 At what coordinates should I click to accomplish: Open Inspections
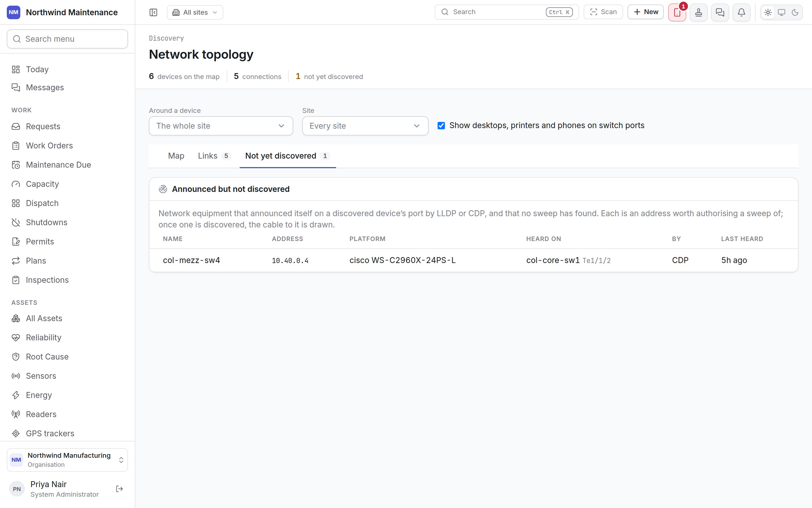click(67, 280)
